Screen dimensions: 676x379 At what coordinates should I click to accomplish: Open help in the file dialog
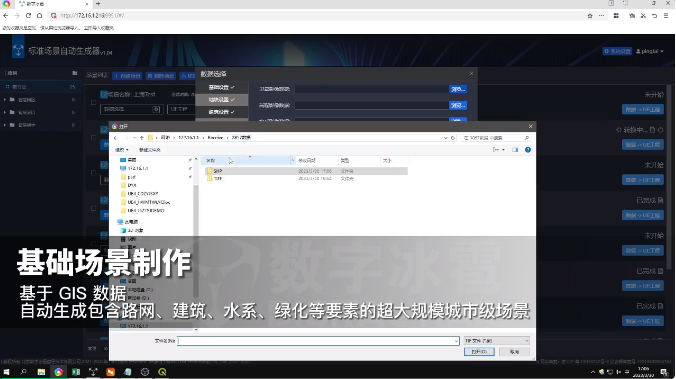(x=528, y=150)
